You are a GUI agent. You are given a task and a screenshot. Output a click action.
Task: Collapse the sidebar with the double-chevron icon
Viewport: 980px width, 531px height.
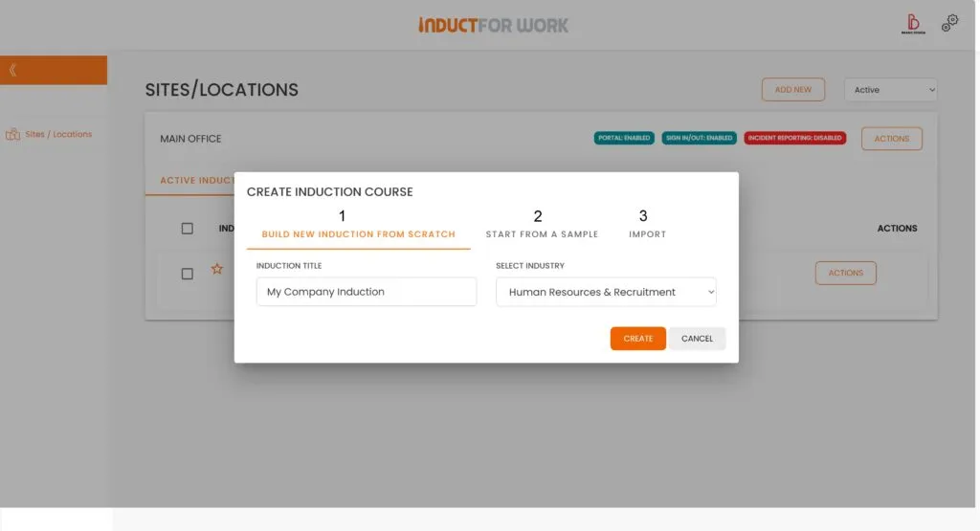[12, 70]
